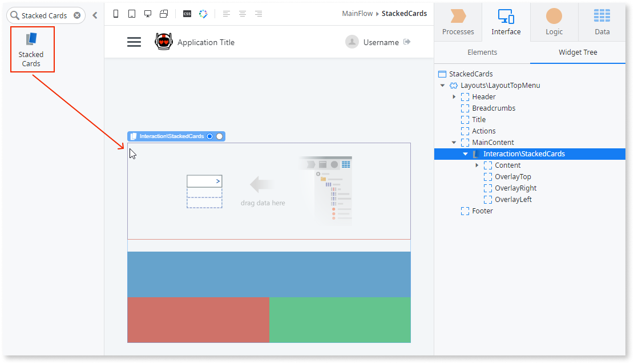Switch to tablet device preview
This screenshot has height=364, width=634.
tap(132, 14)
